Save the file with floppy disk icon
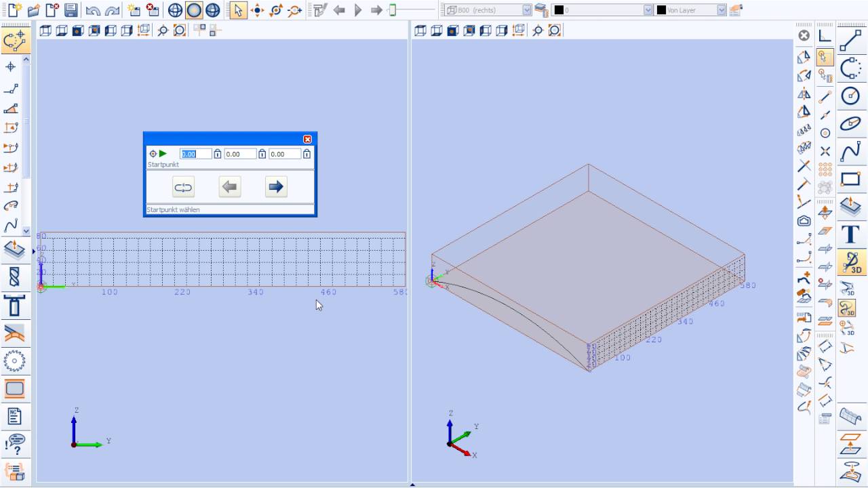This screenshot has width=868, height=488. [x=71, y=10]
